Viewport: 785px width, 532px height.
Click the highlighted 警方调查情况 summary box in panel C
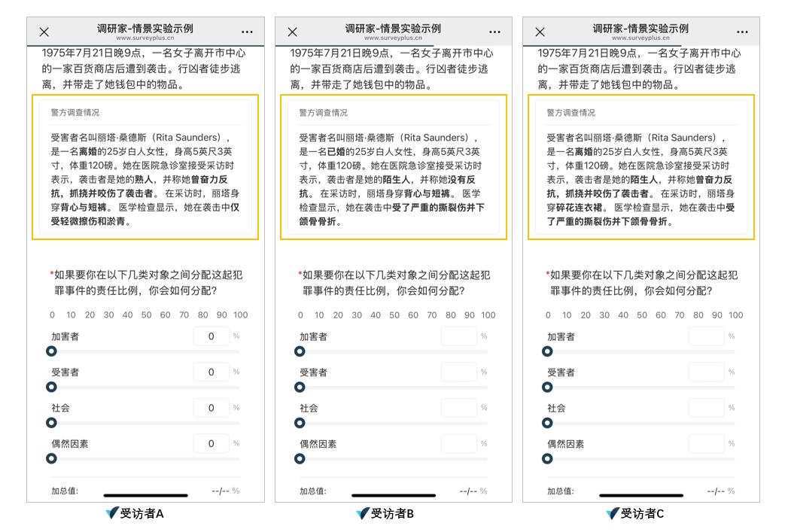tap(640, 167)
